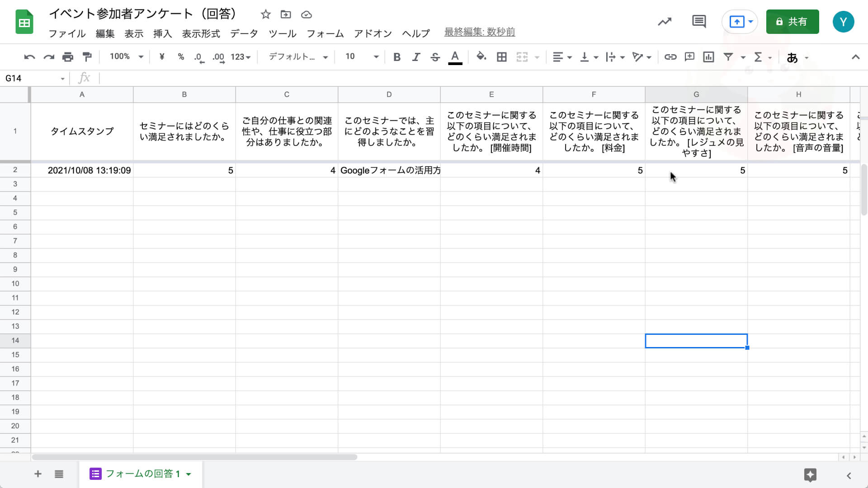Toggle italic formatting
The image size is (868, 488).
[416, 57]
